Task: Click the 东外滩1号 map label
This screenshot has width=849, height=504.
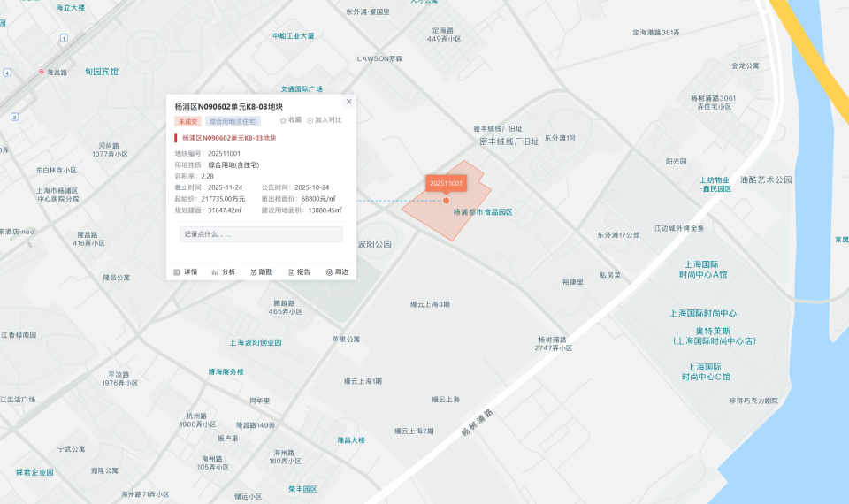Action: click(x=560, y=138)
